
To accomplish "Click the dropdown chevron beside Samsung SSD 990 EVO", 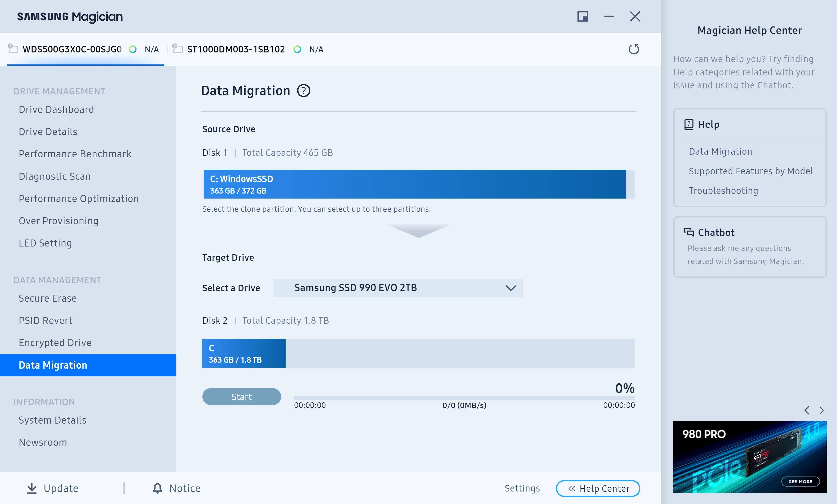I will pyautogui.click(x=510, y=288).
